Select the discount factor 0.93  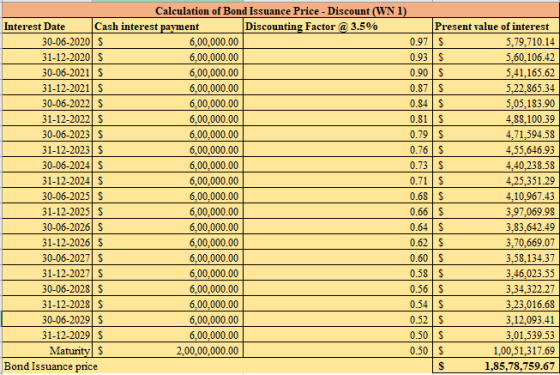(338, 57)
